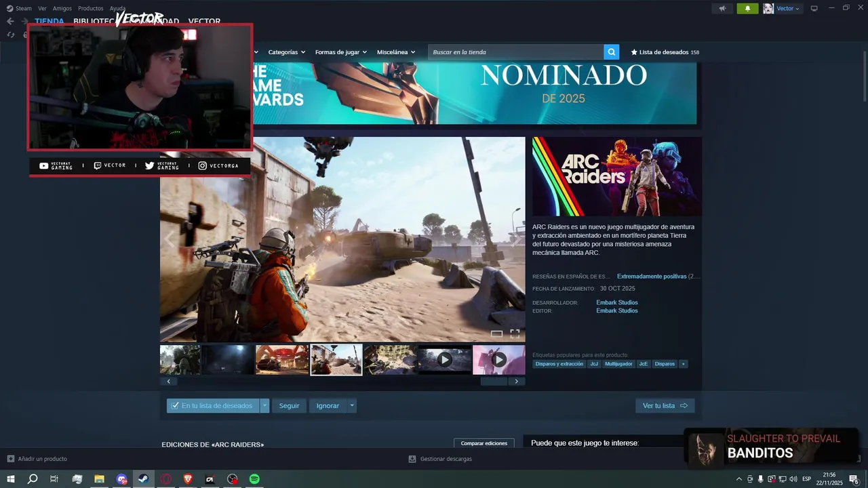Open the Windows notification center
The image size is (868, 488).
[x=854, y=479]
